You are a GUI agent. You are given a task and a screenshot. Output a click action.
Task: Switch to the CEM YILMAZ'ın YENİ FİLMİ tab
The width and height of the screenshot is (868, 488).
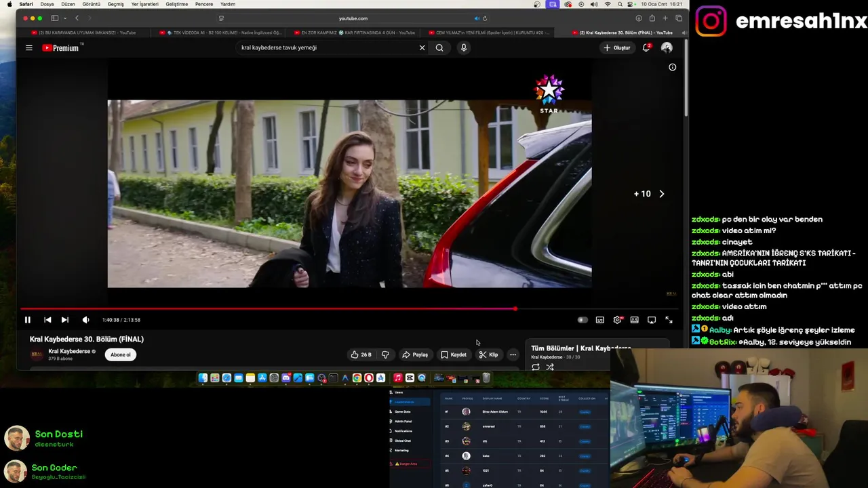(x=490, y=33)
